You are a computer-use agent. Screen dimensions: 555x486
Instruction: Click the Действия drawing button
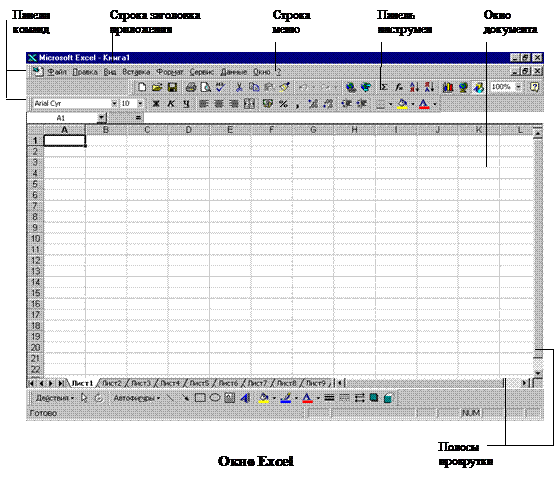[55, 398]
